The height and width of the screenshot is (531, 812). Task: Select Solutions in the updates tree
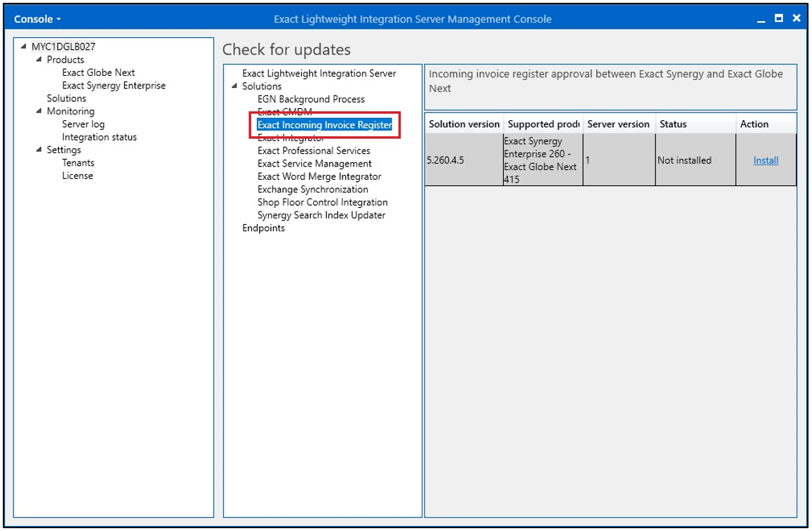click(x=262, y=86)
